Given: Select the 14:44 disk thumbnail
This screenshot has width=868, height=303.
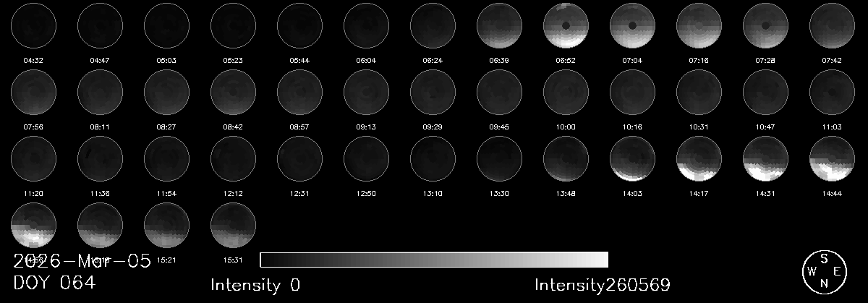Looking at the screenshot, I should 832,158.
